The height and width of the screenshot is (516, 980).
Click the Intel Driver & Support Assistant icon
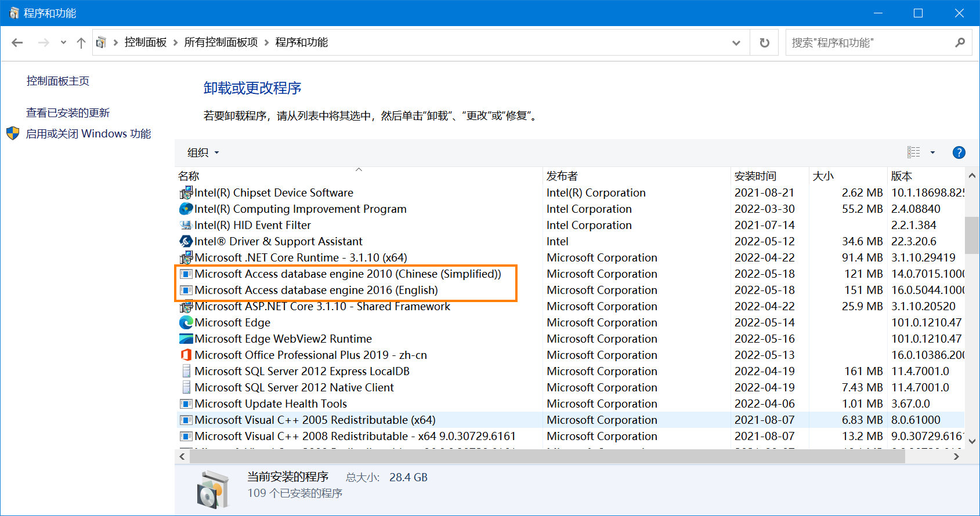[186, 241]
